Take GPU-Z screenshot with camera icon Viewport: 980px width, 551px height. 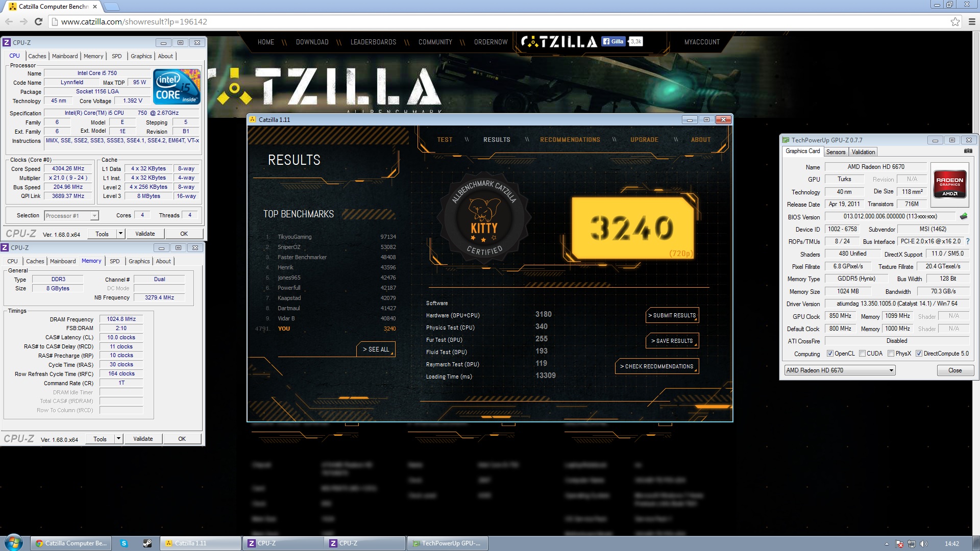(x=968, y=151)
